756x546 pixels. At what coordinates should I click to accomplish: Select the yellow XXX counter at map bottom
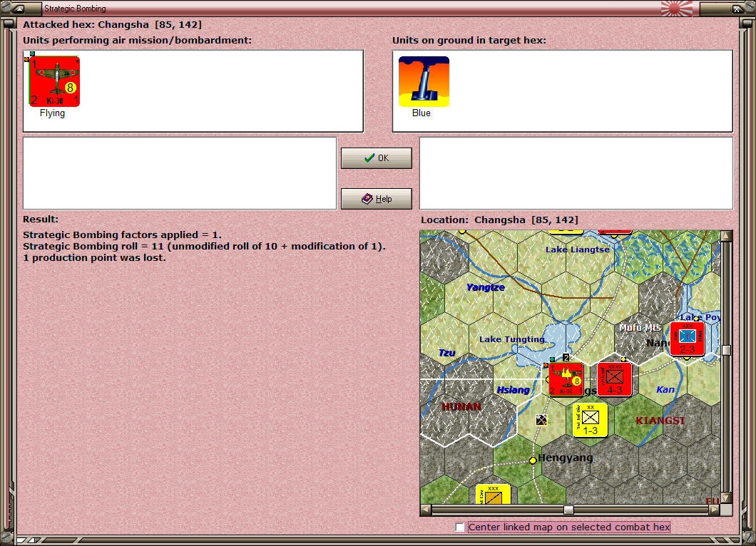pos(494,495)
